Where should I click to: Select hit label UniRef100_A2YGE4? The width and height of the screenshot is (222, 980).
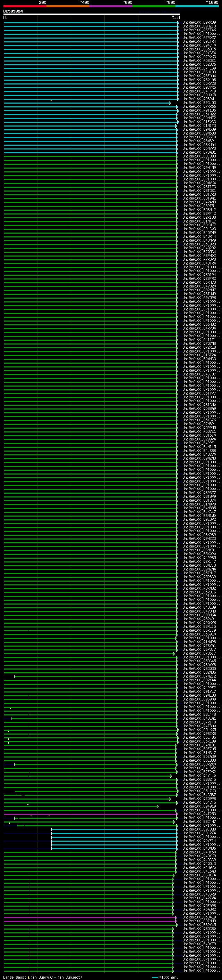click(199, 53)
